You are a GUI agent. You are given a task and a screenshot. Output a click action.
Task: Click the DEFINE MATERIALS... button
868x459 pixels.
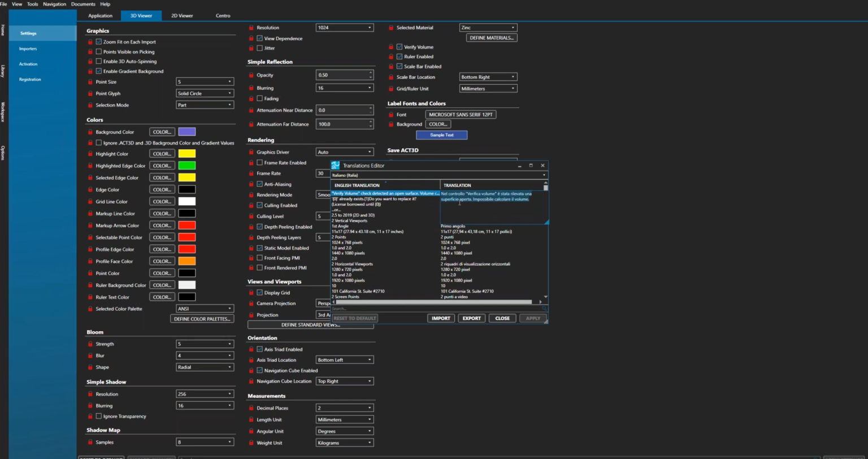click(x=492, y=38)
